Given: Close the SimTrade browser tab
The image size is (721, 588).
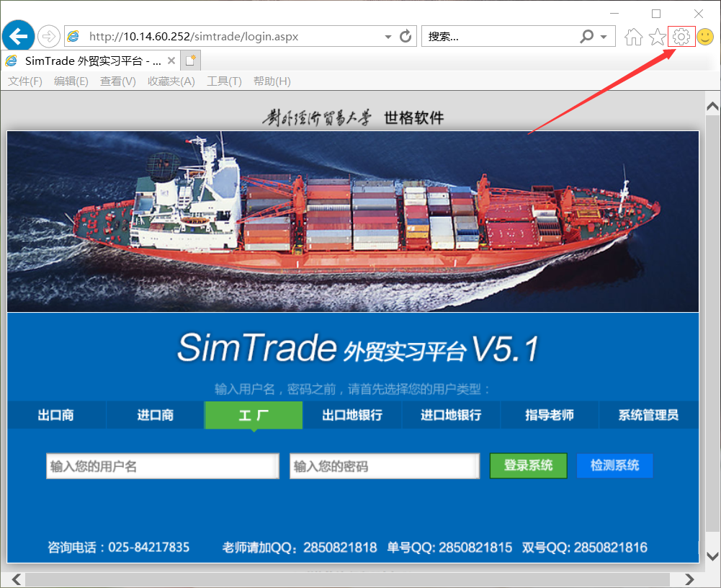Looking at the screenshot, I should (171, 61).
